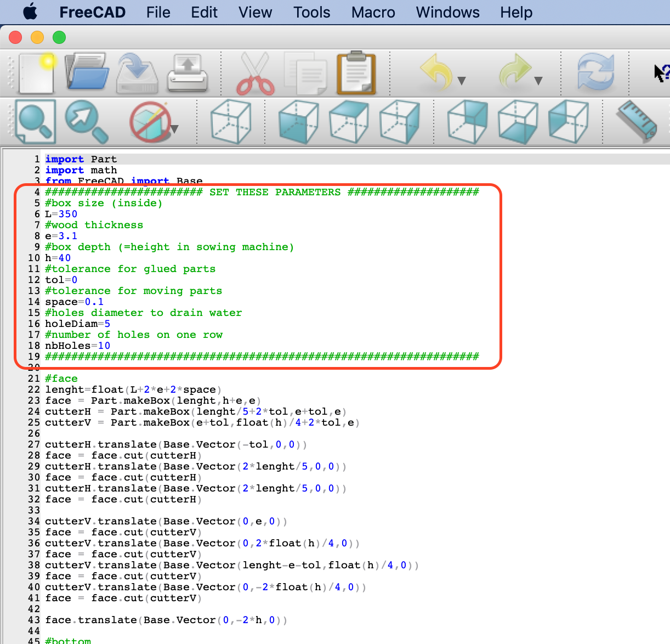This screenshot has height=644, width=670.
Task: Open the View menu
Action: (255, 12)
